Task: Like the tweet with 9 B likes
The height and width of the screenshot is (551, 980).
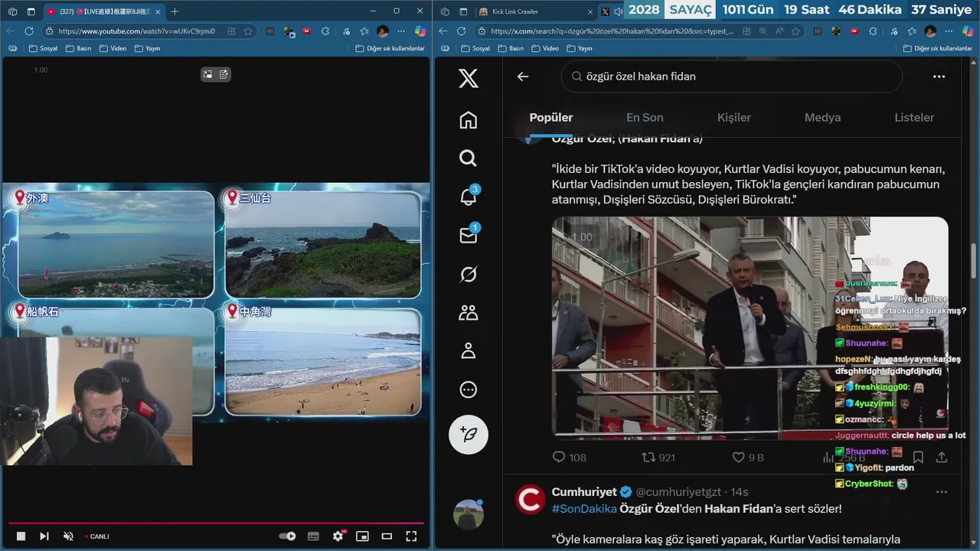Action: click(747, 457)
